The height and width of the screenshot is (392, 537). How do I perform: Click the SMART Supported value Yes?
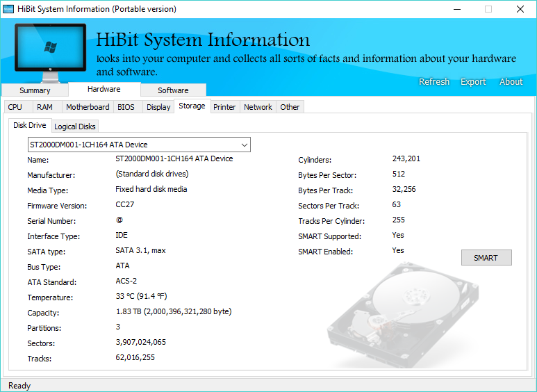[398, 235]
